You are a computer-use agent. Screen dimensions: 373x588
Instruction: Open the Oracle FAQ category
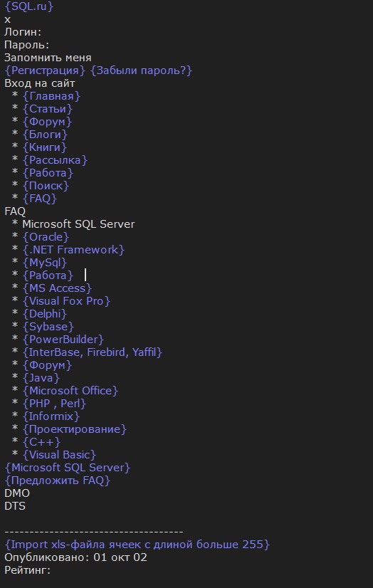point(46,237)
